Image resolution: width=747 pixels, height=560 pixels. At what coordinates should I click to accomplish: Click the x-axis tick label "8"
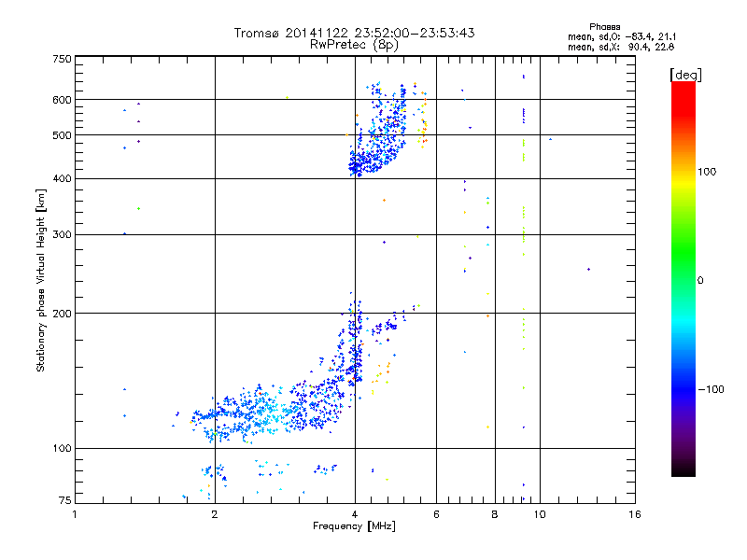(x=495, y=514)
